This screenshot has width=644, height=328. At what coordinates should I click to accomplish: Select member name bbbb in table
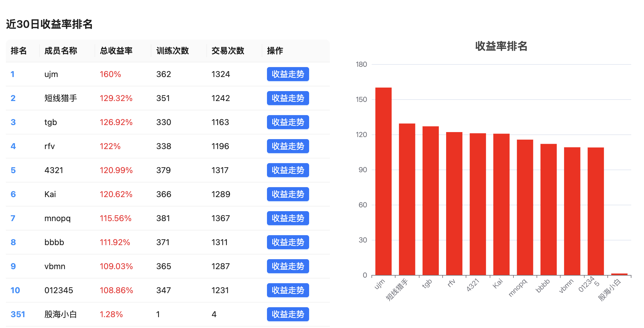(54, 242)
